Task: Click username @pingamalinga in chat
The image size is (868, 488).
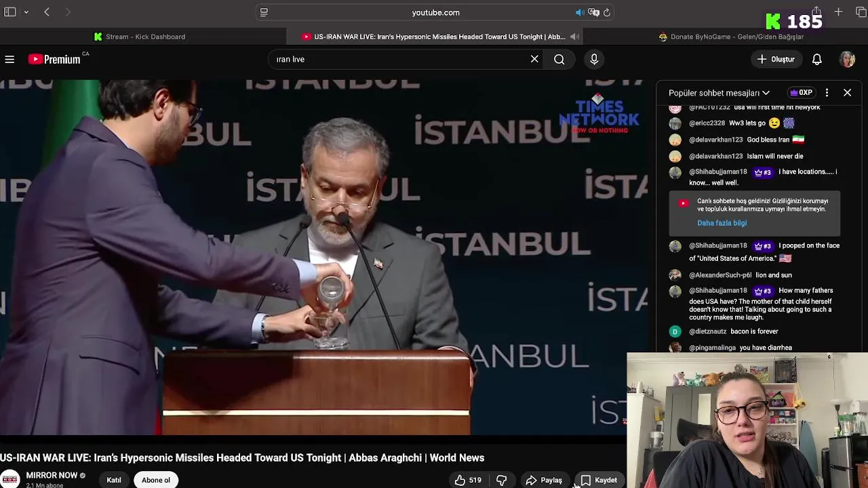Action: 712,348
